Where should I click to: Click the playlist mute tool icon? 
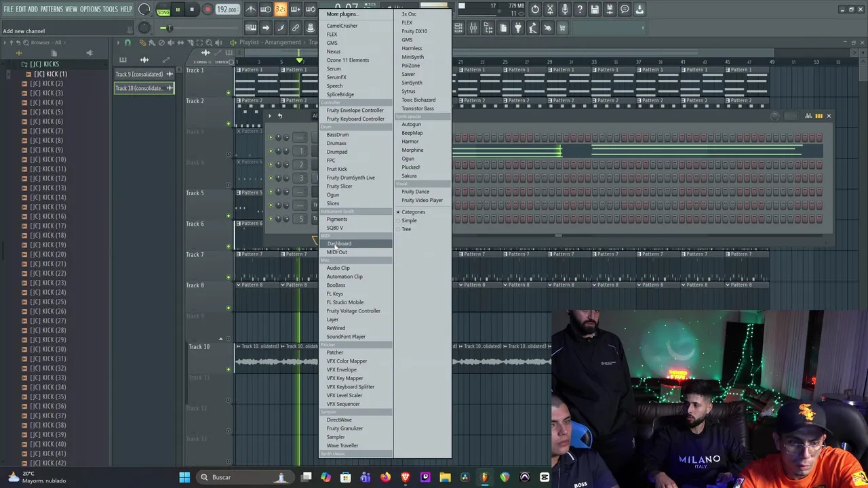click(170, 43)
